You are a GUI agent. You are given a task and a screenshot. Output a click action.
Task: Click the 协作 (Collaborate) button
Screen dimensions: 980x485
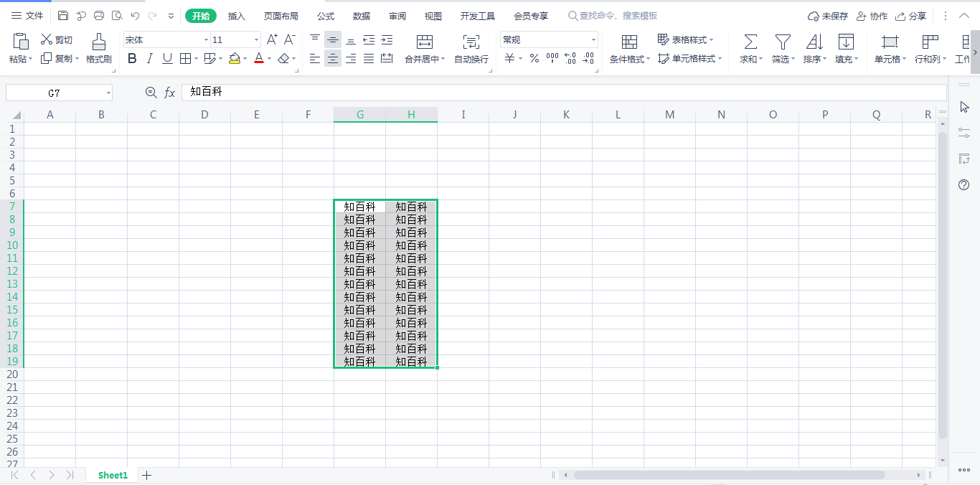(872, 16)
